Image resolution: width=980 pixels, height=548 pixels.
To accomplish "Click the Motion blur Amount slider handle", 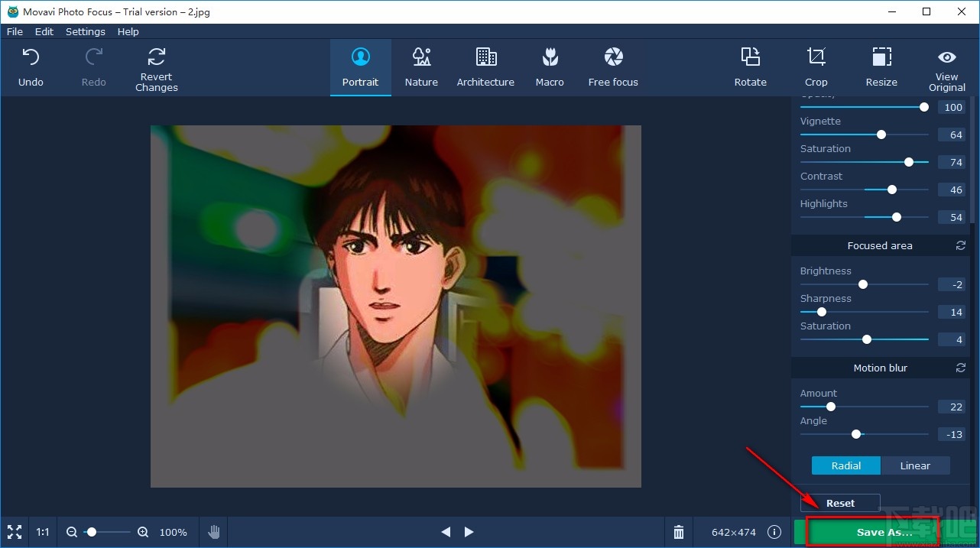I will pos(831,407).
